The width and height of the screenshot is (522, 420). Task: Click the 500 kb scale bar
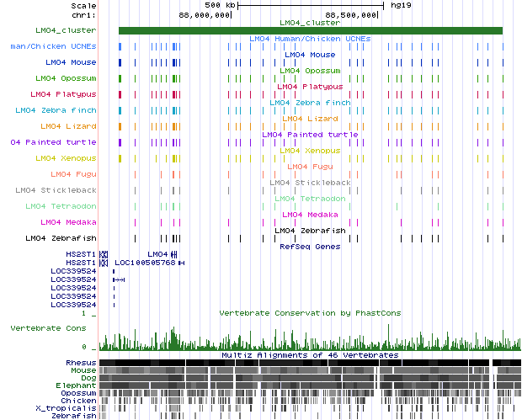click(309, 5)
